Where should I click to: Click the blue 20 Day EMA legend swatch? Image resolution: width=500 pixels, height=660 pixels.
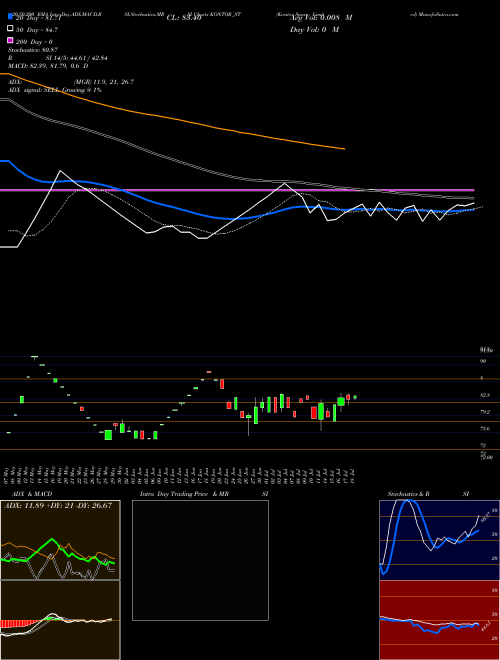click(11, 17)
